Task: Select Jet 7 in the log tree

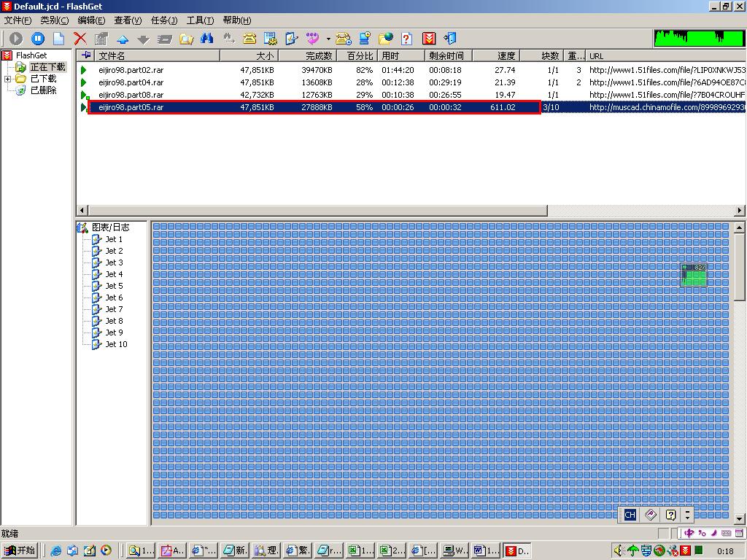Action: (x=114, y=309)
